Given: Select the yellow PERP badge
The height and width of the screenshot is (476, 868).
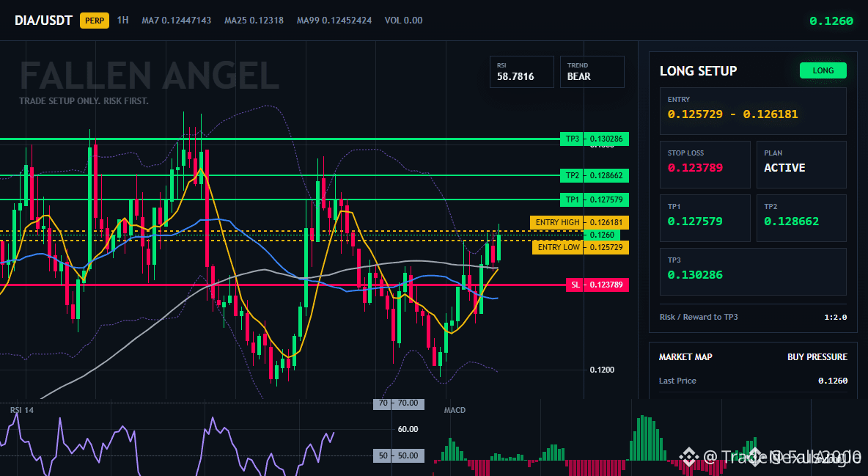Looking at the screenshot, I should click(95, 21).
